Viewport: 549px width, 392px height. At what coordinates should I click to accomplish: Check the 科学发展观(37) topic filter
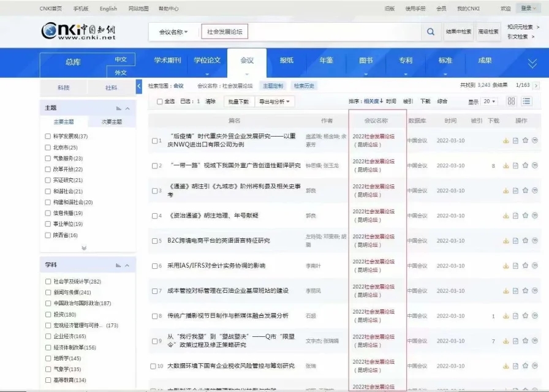coord(48,136)
